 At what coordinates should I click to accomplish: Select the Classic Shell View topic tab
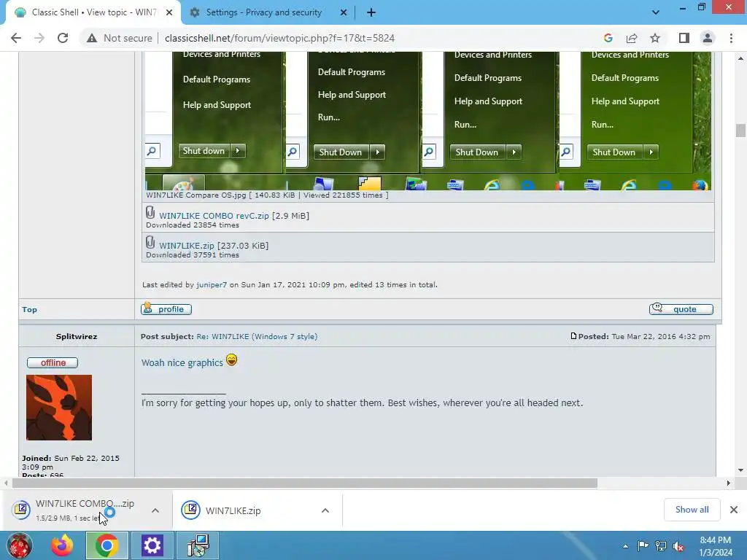(94, 12)
